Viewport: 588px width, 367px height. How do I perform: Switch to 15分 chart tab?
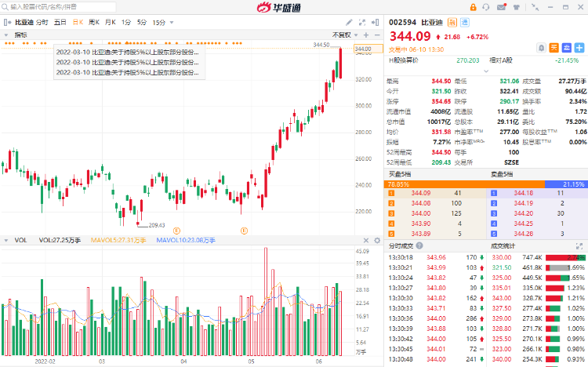[158, 23]
